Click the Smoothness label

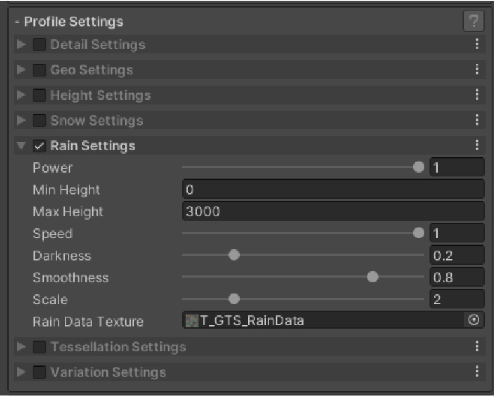(x=71, y=278)
